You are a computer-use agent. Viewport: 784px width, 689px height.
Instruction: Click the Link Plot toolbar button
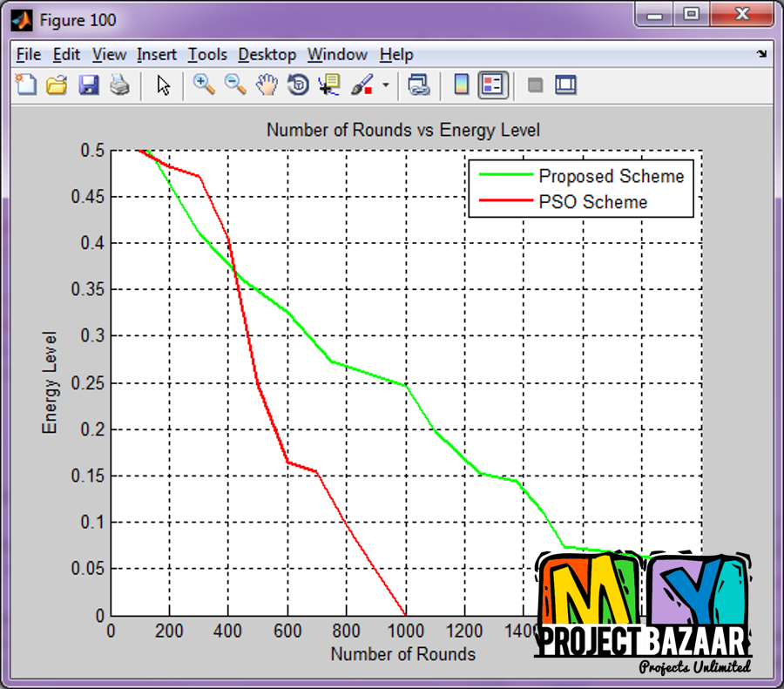click(x=420, y=85)
